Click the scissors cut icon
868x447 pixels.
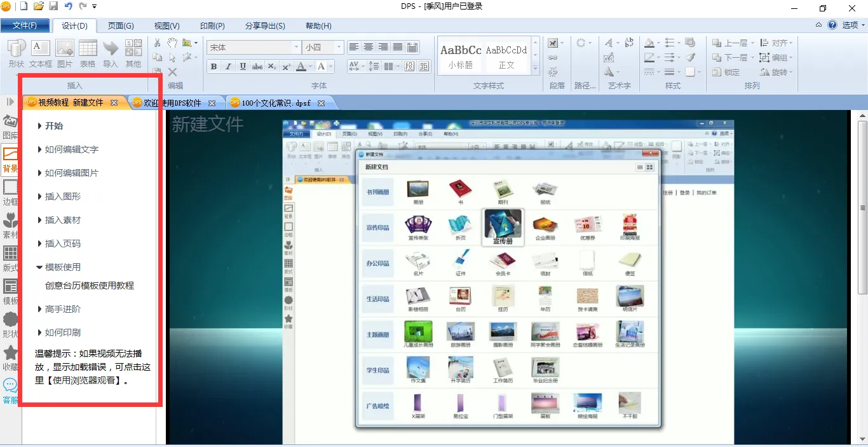click(158, 43)
